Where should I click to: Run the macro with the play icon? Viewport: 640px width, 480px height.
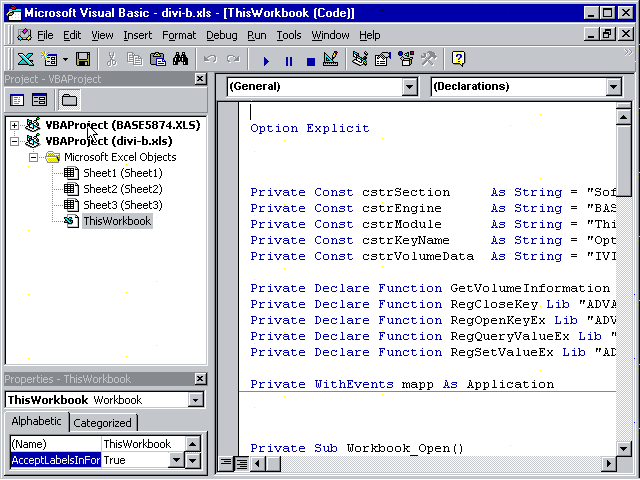tap(266, 61)
